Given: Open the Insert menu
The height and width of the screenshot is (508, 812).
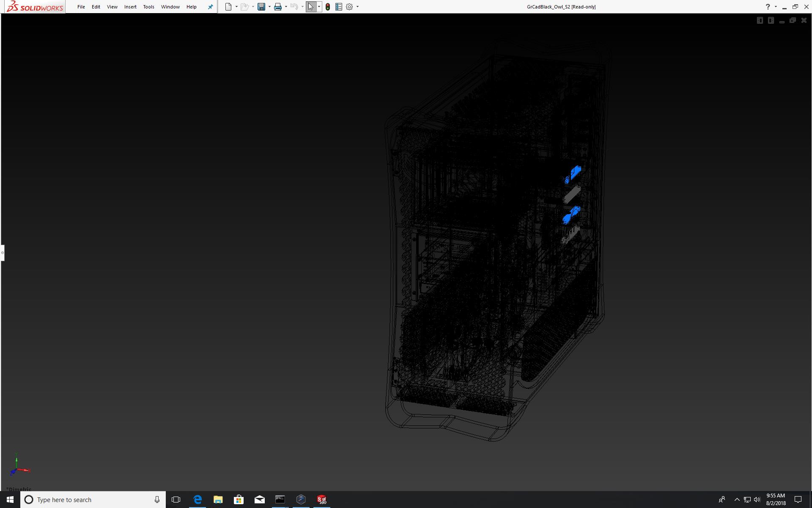Looking at the screenshot, I should pyautogui.click(x=130, y=7).
